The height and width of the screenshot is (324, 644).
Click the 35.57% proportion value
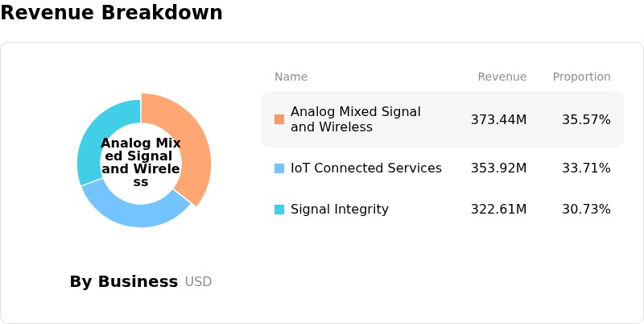pos(586,119)
